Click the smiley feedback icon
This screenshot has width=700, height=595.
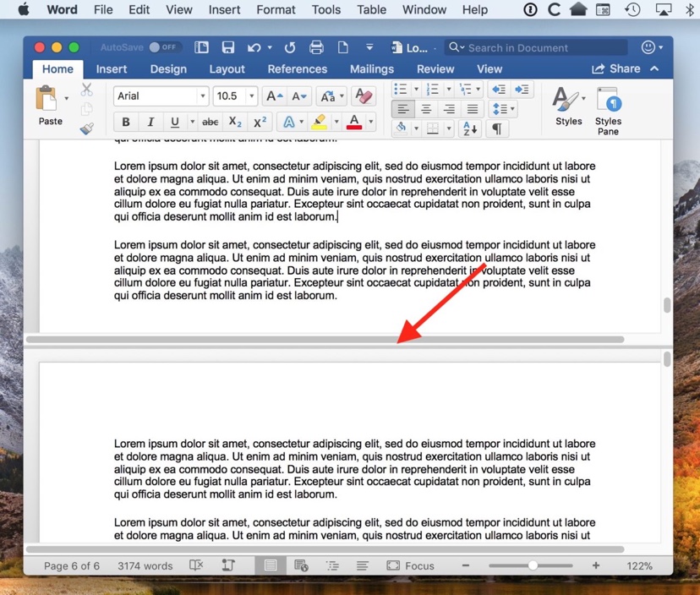(648, 47)
